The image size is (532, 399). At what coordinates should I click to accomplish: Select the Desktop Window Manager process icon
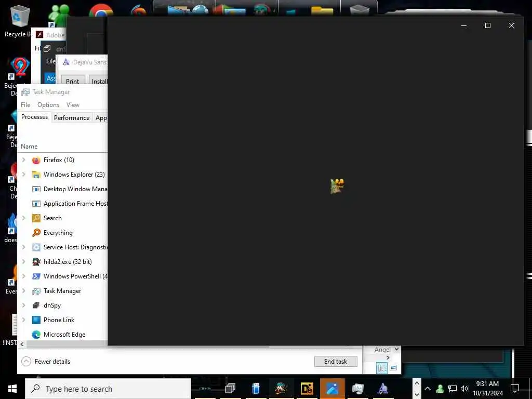[36, 189]
